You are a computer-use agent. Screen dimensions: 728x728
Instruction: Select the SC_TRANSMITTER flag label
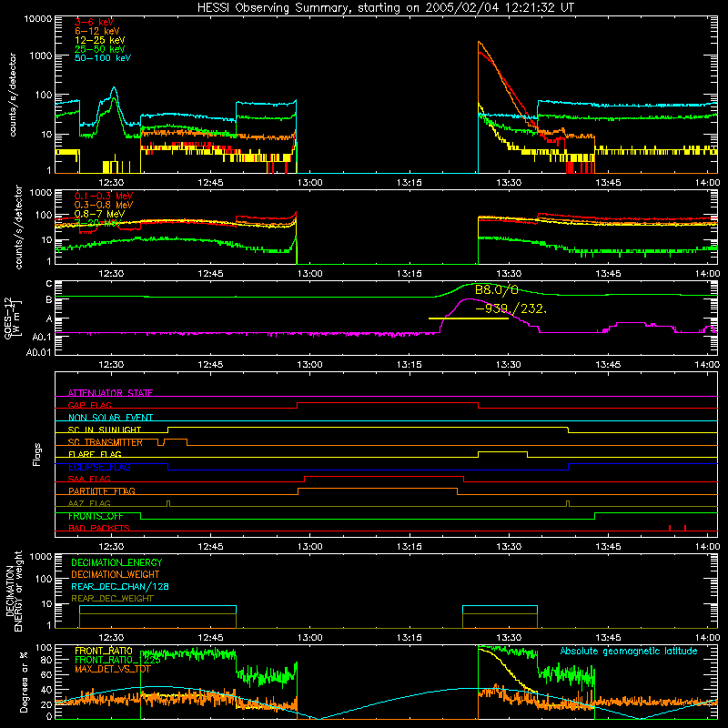[106, 442]
